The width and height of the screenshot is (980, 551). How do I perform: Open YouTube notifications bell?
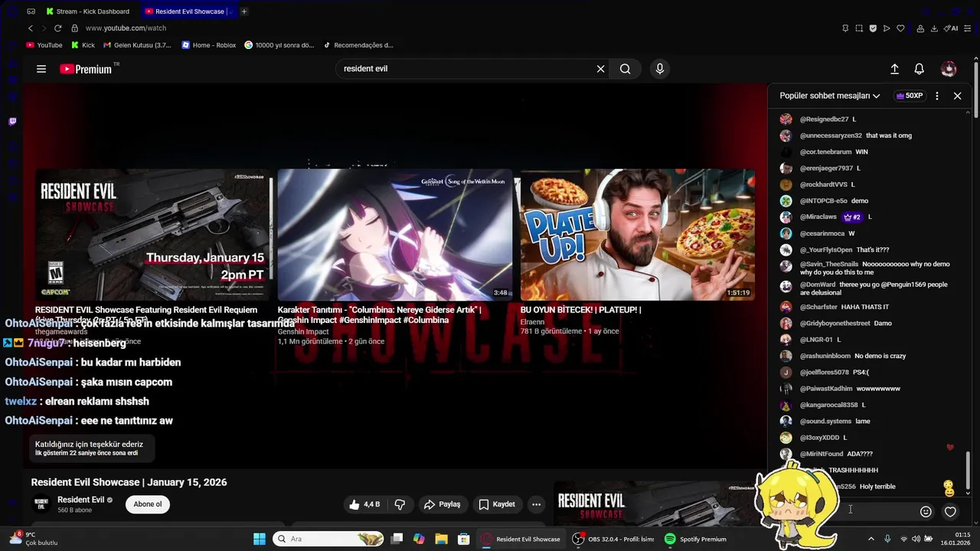pos(920,69)
